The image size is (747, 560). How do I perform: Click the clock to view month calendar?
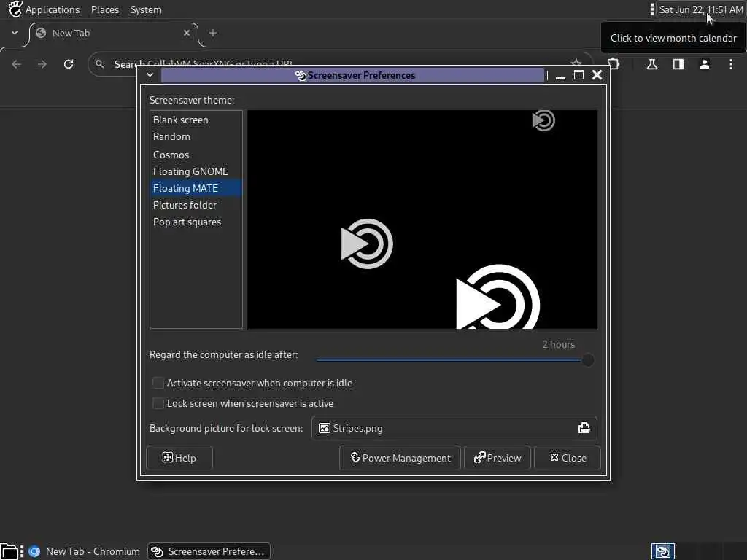[701, 9]
